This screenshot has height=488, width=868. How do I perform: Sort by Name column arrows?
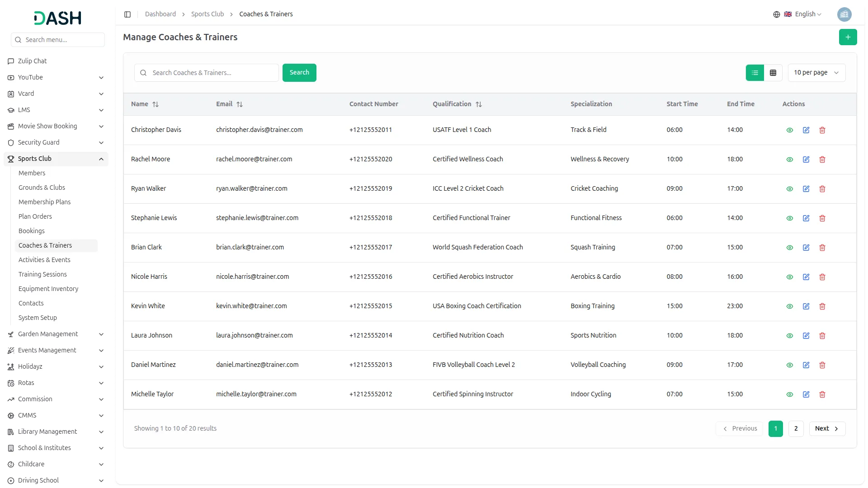coord(156,104)
